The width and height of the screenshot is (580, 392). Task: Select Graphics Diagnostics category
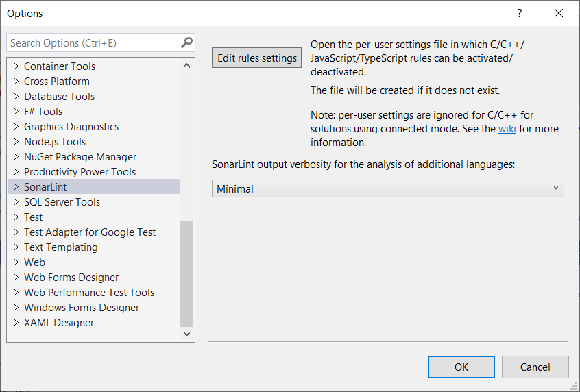pyautogui.click(x=71, y=127)
